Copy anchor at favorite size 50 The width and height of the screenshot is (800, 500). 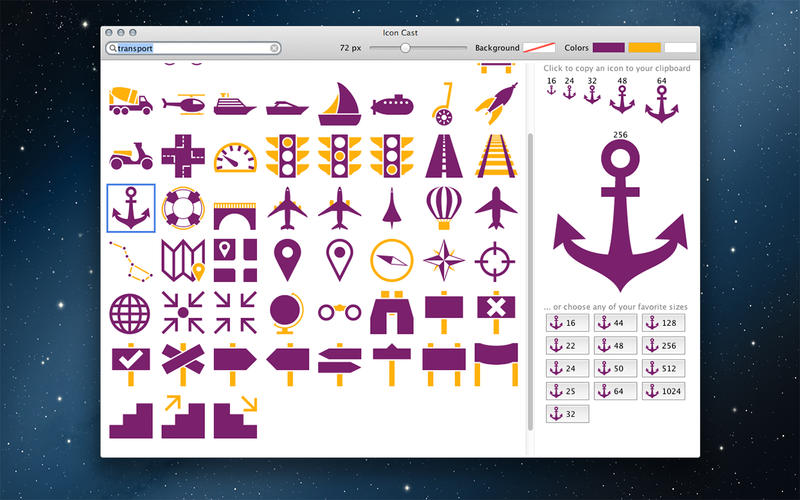coord(615,368)
